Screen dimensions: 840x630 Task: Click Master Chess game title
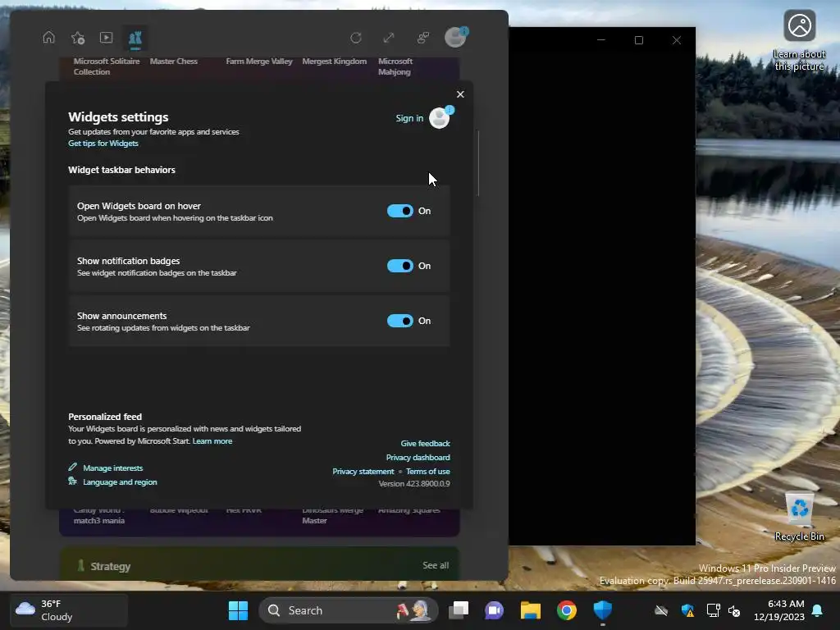[174, 61]
